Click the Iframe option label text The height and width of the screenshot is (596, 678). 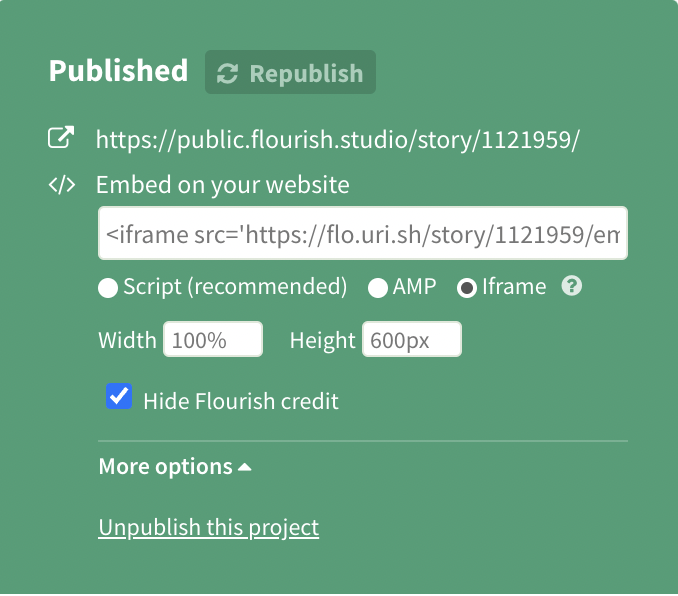pos(514,286)
